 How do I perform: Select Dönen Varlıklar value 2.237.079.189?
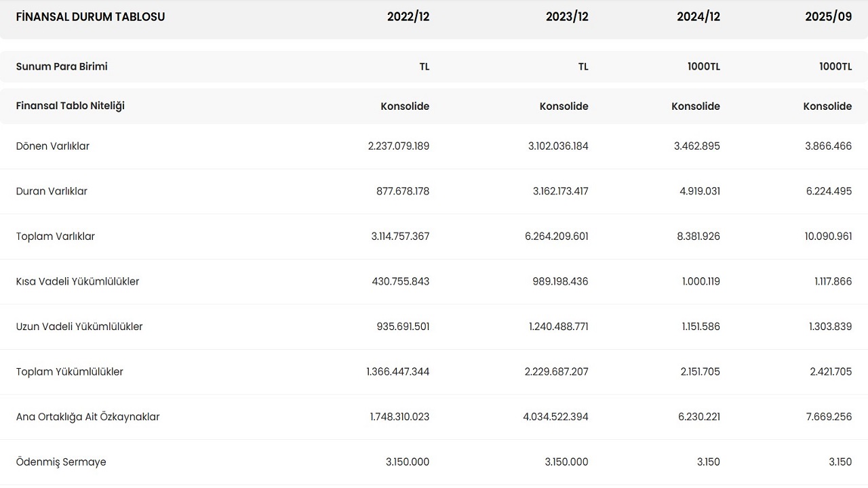pyautogui.click(x=398, y=146)
